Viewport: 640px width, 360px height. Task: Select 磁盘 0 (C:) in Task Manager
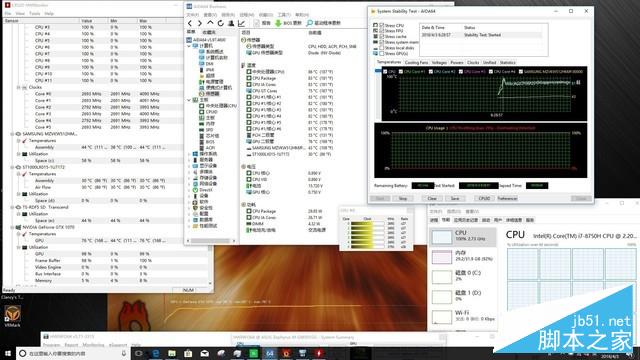(x=463, y=276)
